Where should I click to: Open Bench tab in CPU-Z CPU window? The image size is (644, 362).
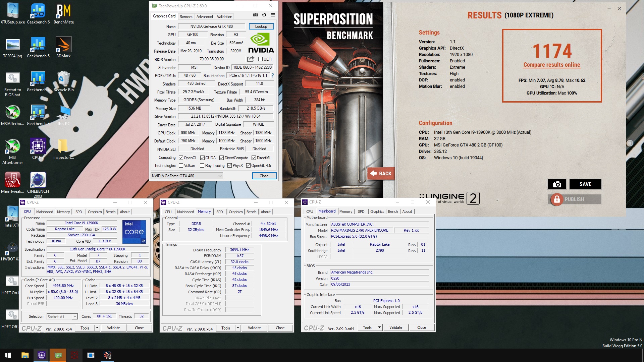point(111,212)
